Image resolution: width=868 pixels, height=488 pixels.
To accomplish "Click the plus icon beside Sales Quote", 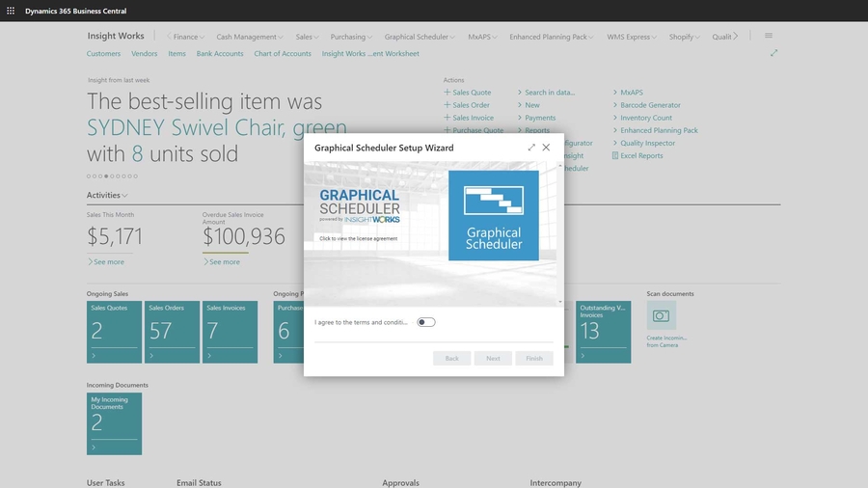I will pyautogui.click(x=448, y=93).
